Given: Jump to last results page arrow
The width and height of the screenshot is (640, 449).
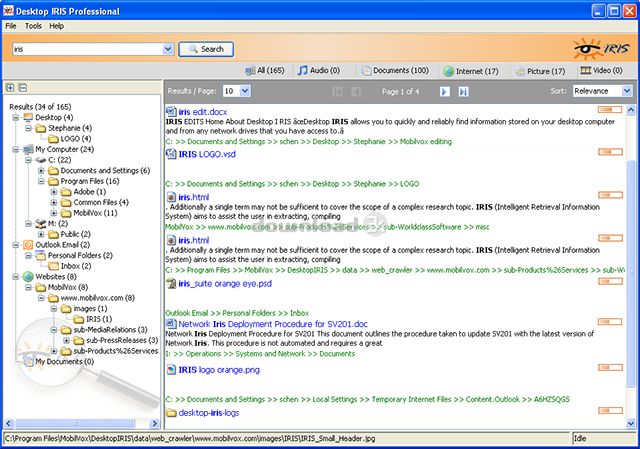Looking at the screenshot, I should pyautogui.click(x=463, y=91).
